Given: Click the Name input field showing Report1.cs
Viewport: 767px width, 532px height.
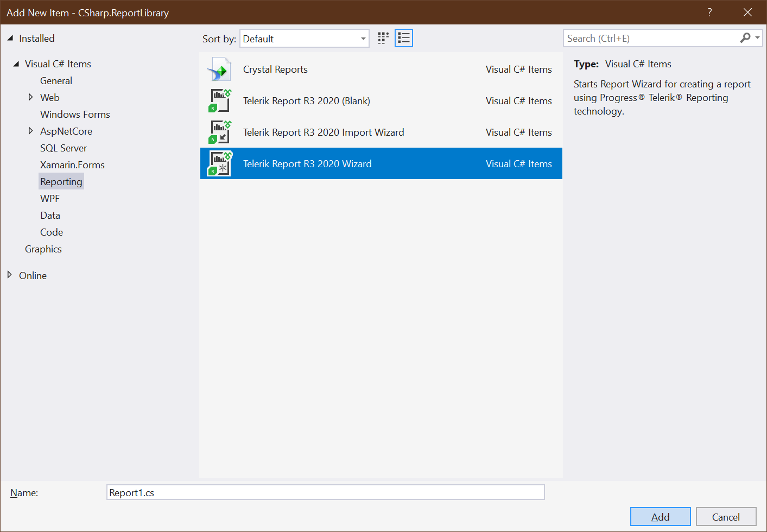Looking at the screenshot, I should tap(326, 492).
